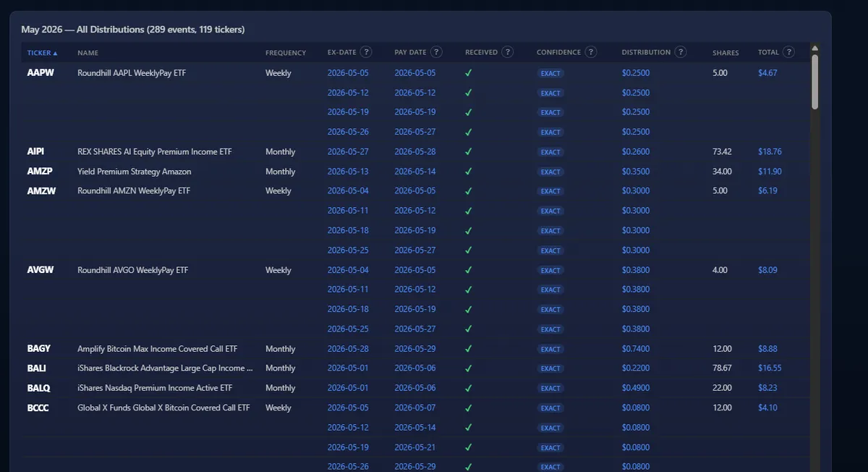The width and height of the screenshot is (868, 472).
Task: Click the name iShares Nasdaq Premium Income Active ETF
Action: point(155,388)
